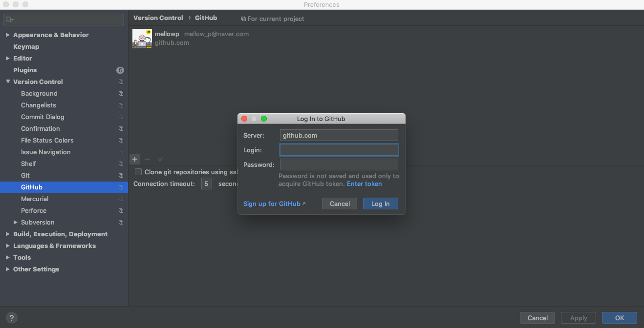Focus the Password input field

339,164
